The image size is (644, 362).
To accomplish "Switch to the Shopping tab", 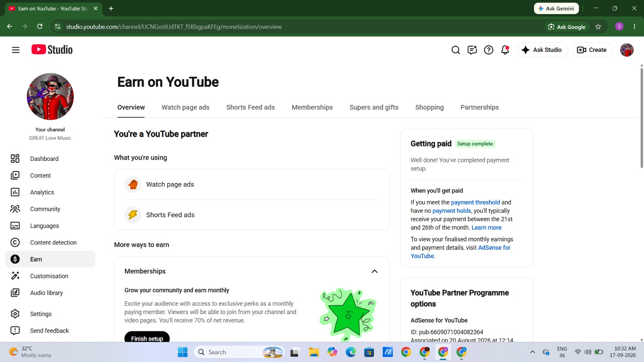I will [429, 107].
